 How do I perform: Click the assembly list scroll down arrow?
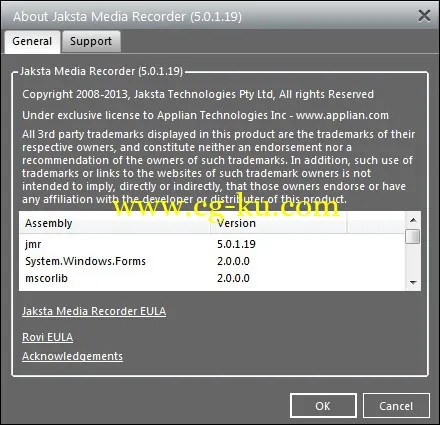pos(413,283)
